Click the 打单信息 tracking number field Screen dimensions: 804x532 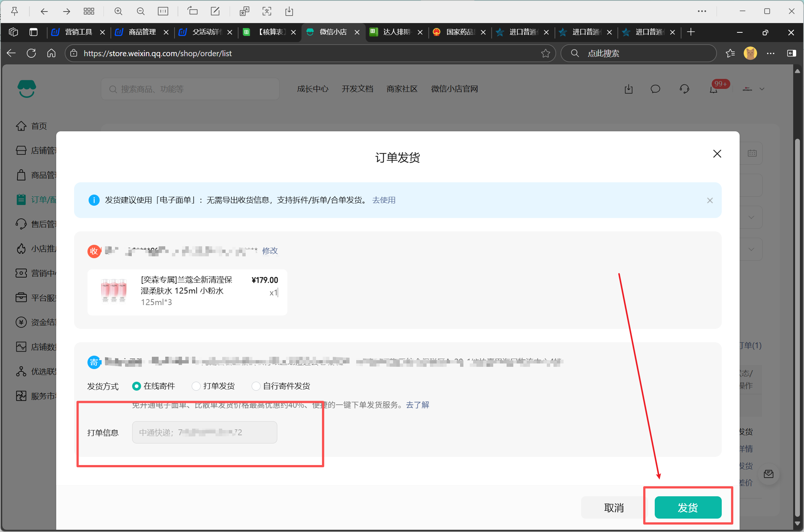click(x=204, y=432)
